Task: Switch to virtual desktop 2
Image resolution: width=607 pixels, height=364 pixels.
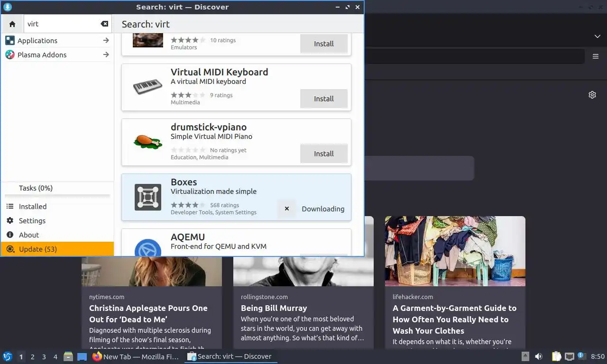Action: pos(32,356)
